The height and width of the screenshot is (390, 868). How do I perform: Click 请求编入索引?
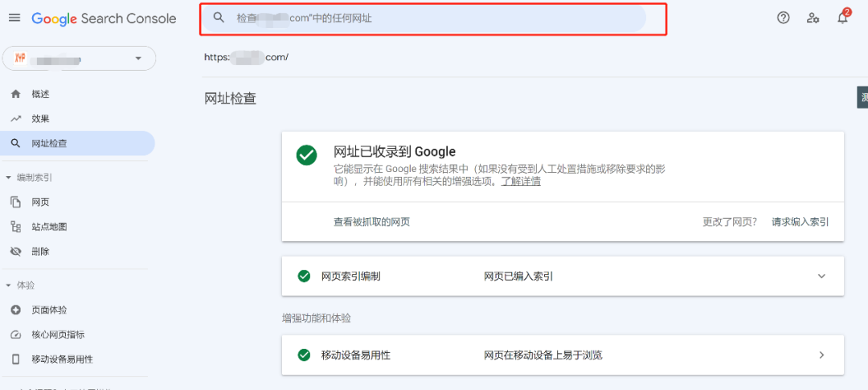coord(800,222)
